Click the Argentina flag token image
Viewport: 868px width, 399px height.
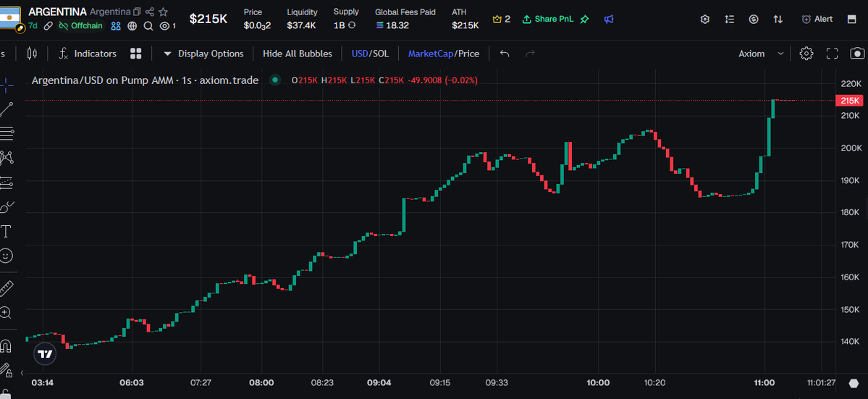9,17
